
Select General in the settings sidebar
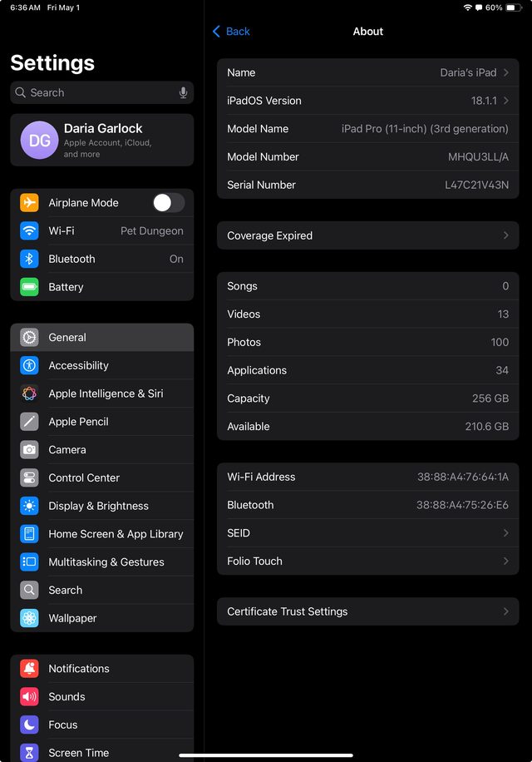click(102, 337)
